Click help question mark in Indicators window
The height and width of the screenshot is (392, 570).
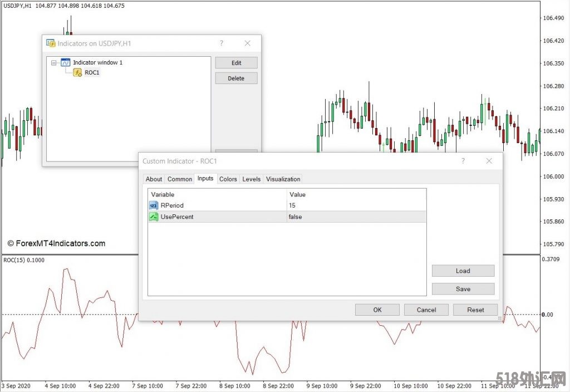[x=222, y=43]
